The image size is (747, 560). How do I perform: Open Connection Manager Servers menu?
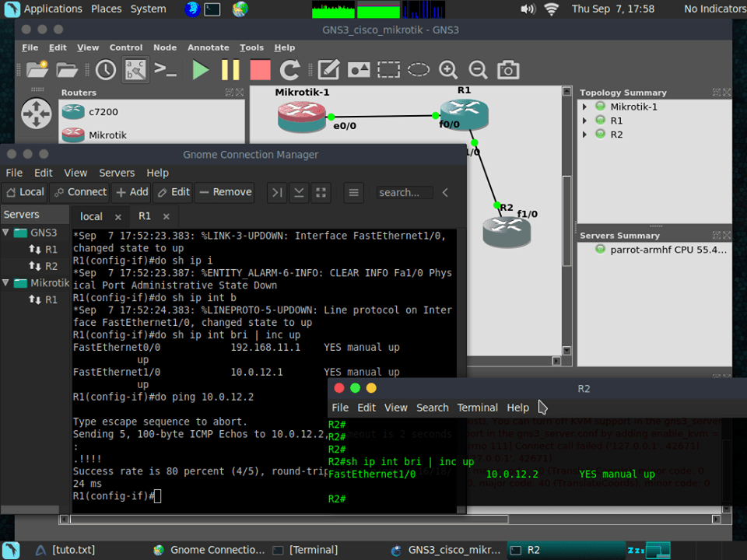[x=117, y=173]
